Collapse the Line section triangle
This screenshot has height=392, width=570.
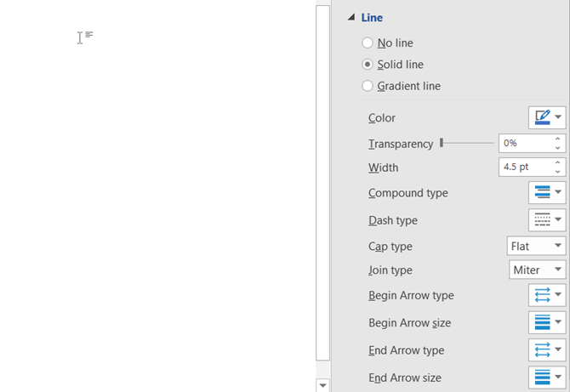click(350, 18)
